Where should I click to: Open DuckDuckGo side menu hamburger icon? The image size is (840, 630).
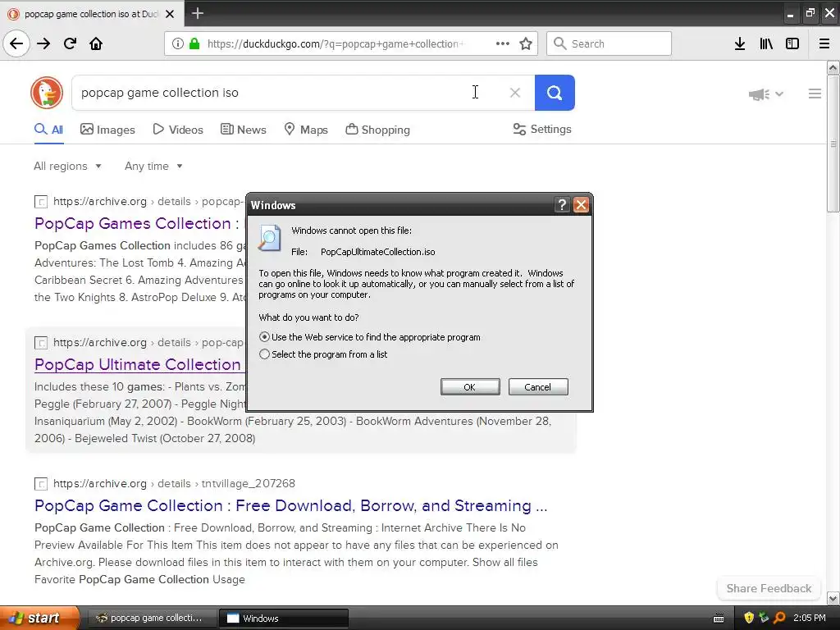coord(815,94)
